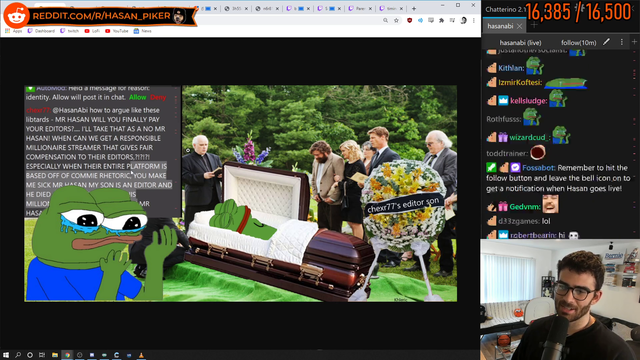Click the pencil moderation icon in Chatterino
Viewport: 640px width, 360px height.
pyautogui.click(x=607, y=42)
